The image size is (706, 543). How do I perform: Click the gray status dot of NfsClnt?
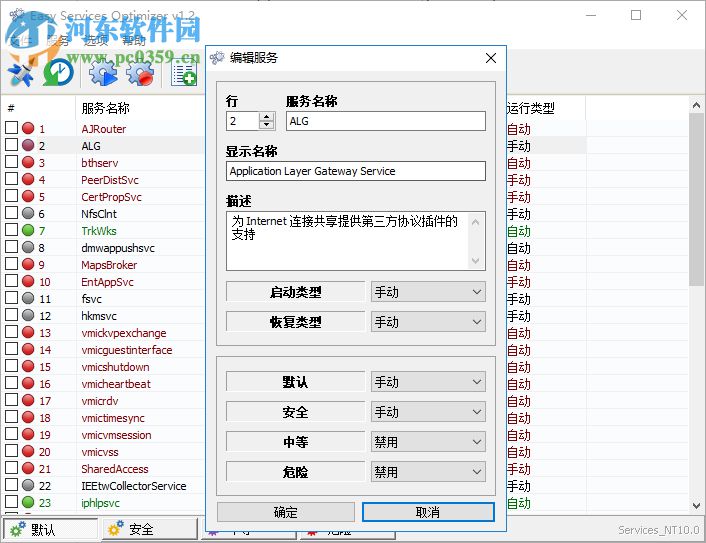pos(28,213)
